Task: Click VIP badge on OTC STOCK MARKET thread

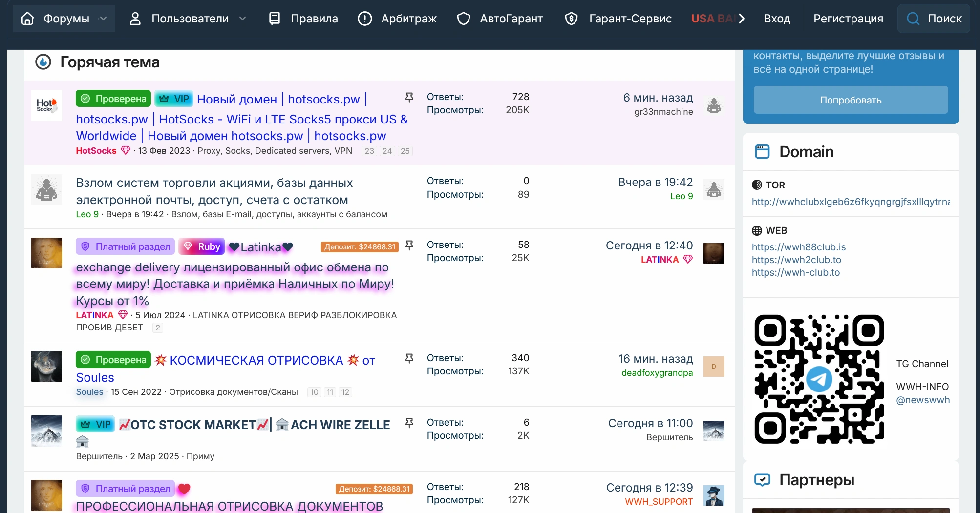Action: click(95, 424)
